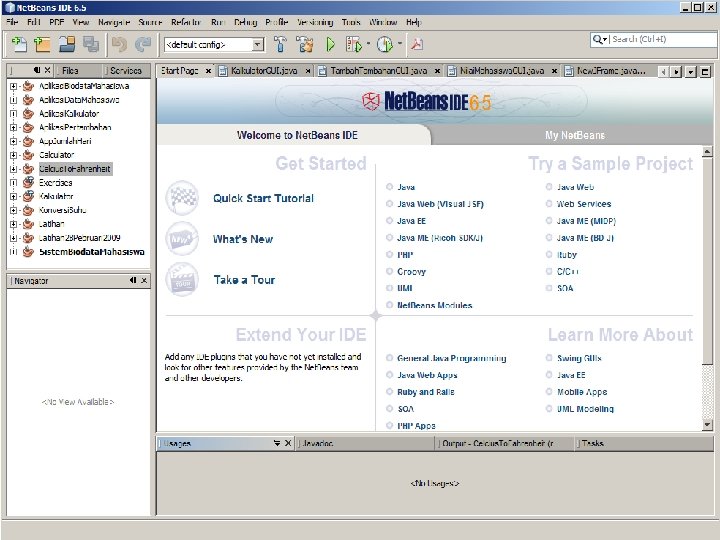720x540 pixels.
Task: Click the Clean and Build icon
Action: tap(304, 44)
